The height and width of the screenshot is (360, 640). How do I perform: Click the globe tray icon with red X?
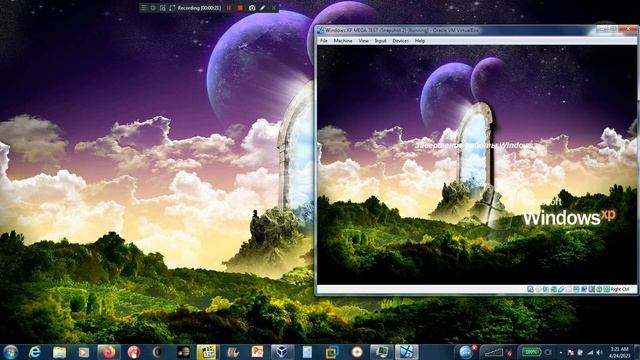467,352
